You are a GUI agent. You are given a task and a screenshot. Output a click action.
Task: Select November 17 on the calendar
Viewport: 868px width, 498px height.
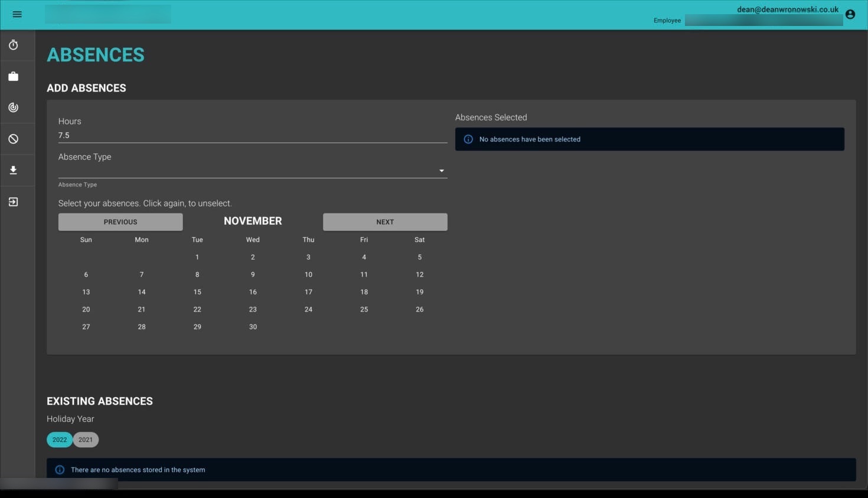coord(308,292)
